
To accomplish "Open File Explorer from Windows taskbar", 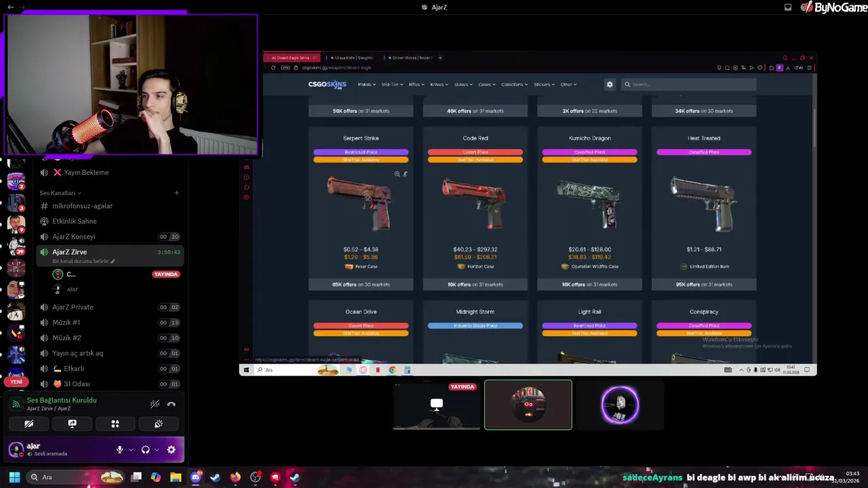I will click(176, 477).
